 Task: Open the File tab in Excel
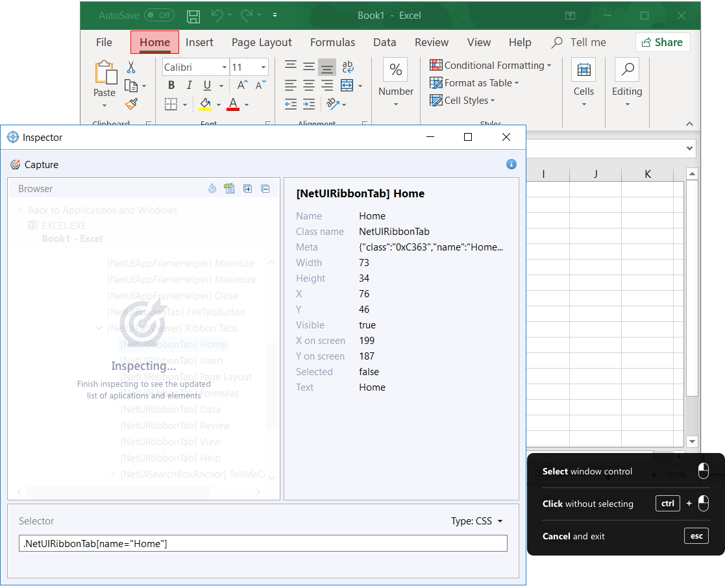pyautogui.click(x=104, y=43)
